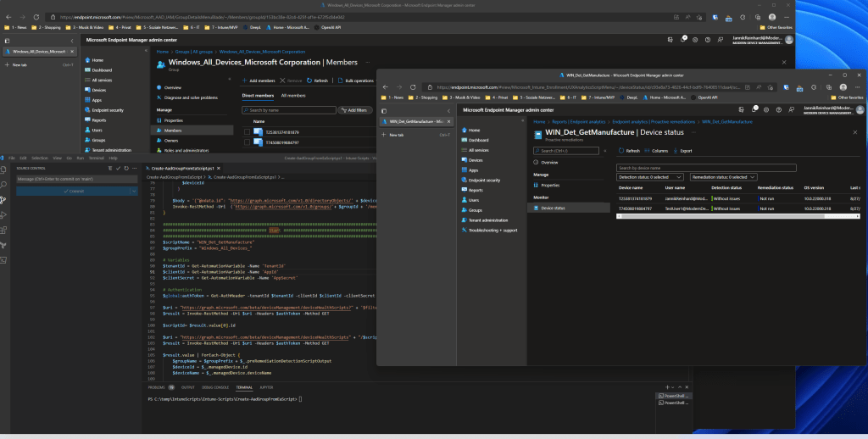The height and width of the screenshot is (439, 868).
Task: Click Refresh icon in Device status toolbar
Action: coord(623,150)
